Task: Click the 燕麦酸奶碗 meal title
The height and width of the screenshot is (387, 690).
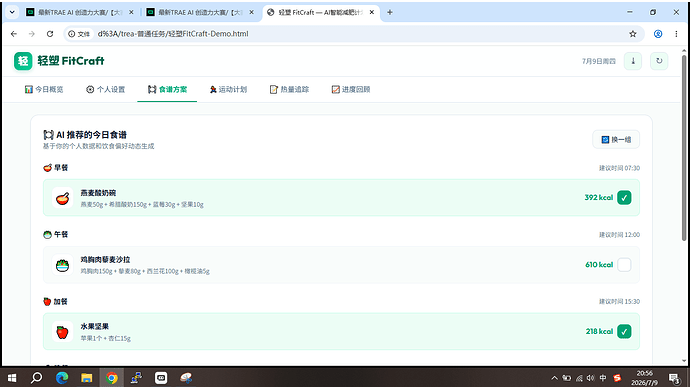Action: [x=98, y=193]
